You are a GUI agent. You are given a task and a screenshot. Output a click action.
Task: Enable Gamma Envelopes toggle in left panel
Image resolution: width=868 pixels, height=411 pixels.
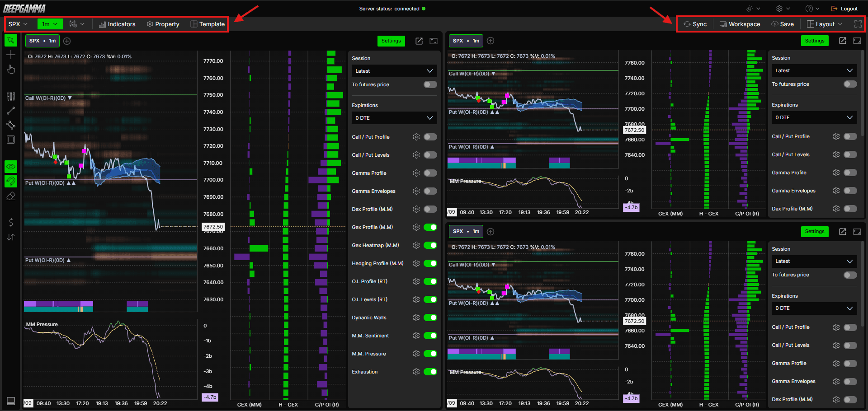point(430,191)
